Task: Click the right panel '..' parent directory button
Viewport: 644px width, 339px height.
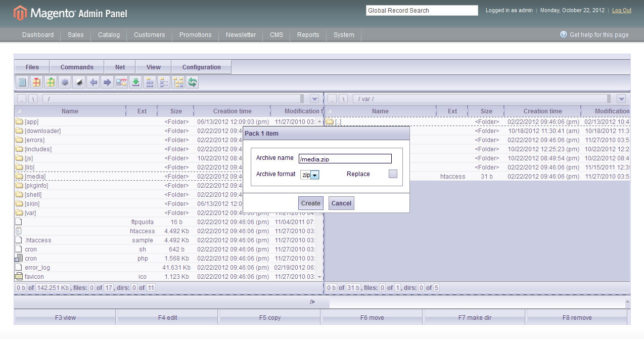Action: click(x=332, y=99)
